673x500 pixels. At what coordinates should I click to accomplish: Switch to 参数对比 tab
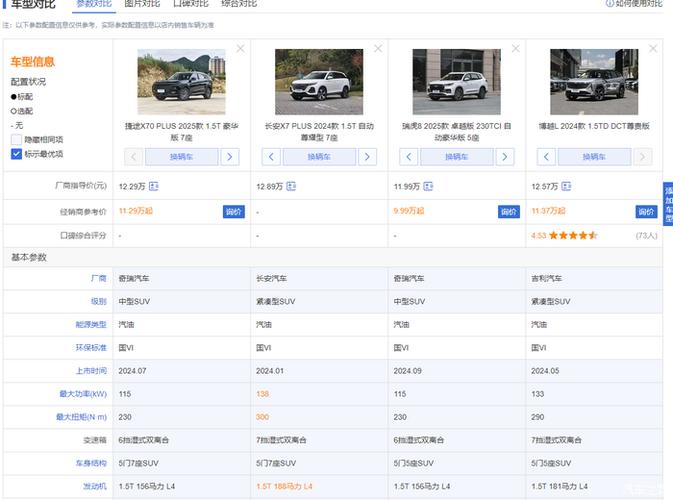pos(94,4)
